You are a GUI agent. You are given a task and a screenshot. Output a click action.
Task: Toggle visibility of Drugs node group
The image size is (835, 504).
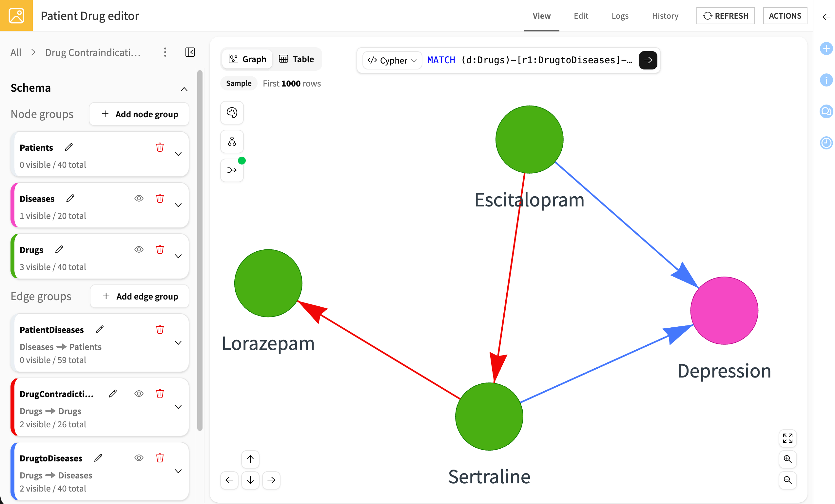point(139,250)
